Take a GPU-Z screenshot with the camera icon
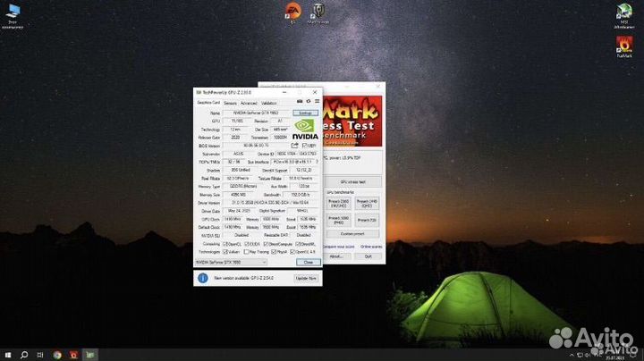The height and width of the screenshot is (361, 644). pos(300,101)
